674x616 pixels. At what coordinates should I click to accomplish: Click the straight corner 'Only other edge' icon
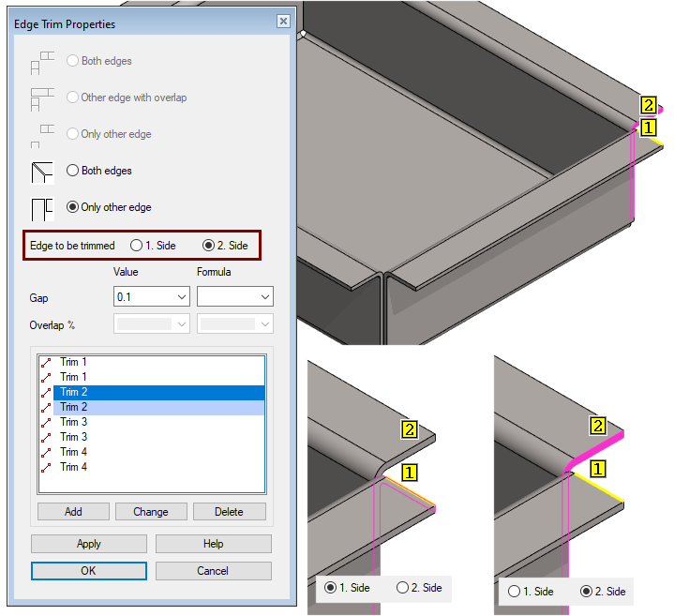42,209
